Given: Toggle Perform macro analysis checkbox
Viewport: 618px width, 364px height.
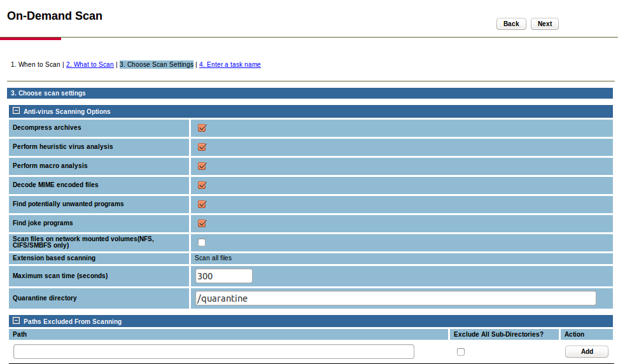Looking at the screenshot, I should point(202,166).
